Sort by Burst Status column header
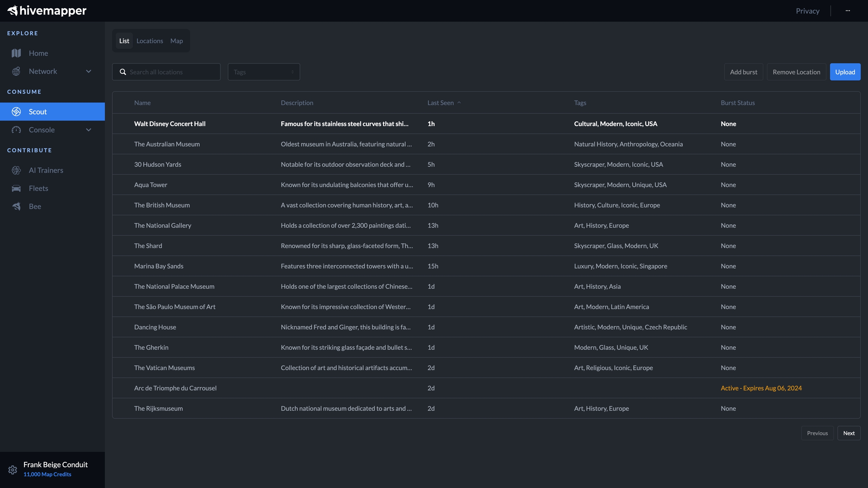Screen dimensions: 868x488 pyautogui.click(x=738, y=102)
